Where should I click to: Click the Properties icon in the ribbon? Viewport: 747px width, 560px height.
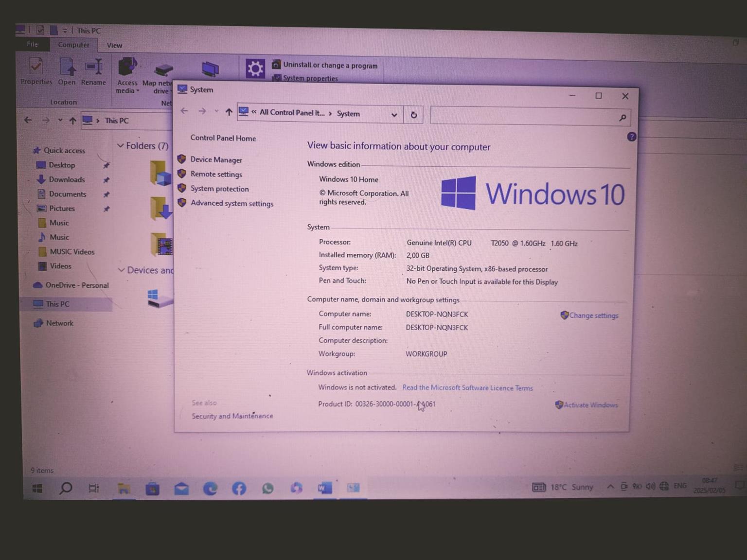click(36, 71)
